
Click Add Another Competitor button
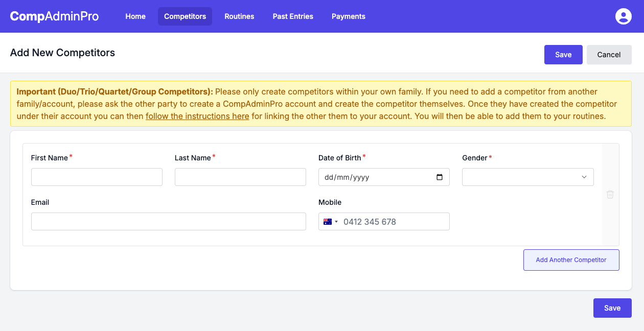(x=571, y=260)
